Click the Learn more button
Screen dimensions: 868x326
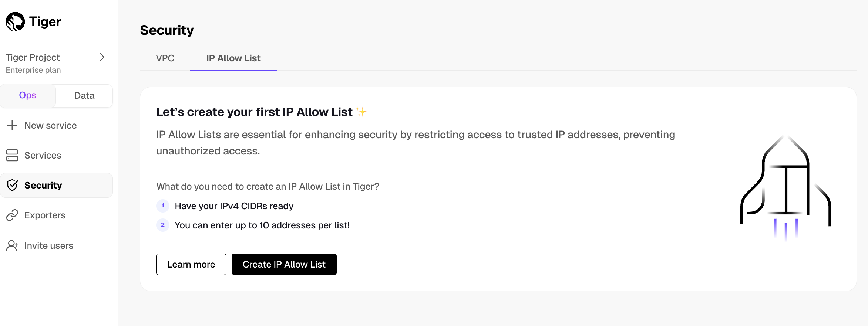tap(191, 264)
